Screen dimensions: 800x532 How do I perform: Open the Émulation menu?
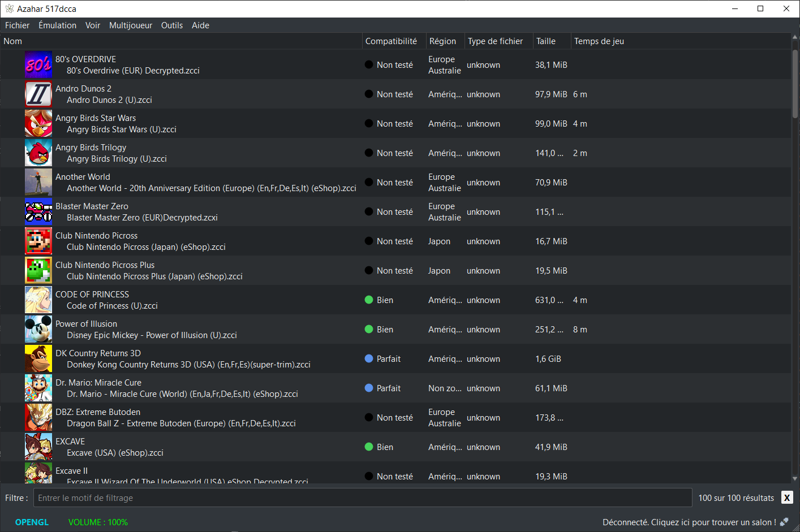click(57, 25)
